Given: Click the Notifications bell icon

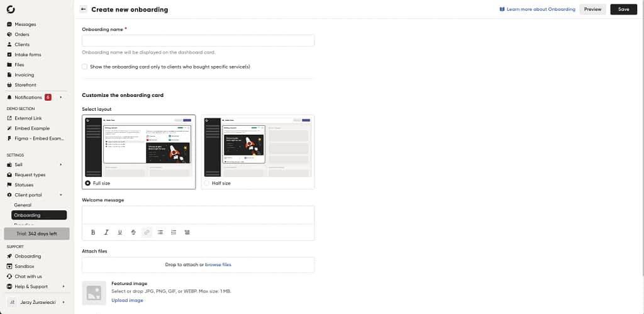Looking at the screenshot, I should [x=9, y=98].
